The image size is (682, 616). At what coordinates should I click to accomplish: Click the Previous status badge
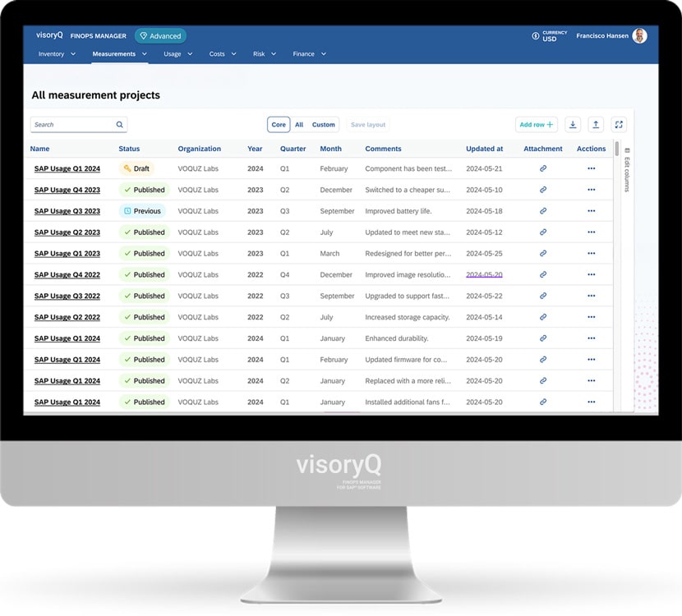[x=142, y=211]
